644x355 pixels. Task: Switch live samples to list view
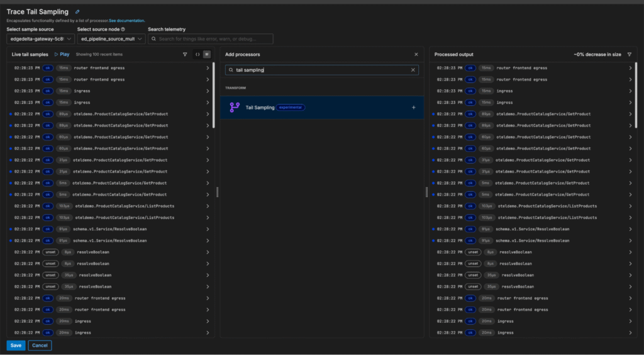206,55
